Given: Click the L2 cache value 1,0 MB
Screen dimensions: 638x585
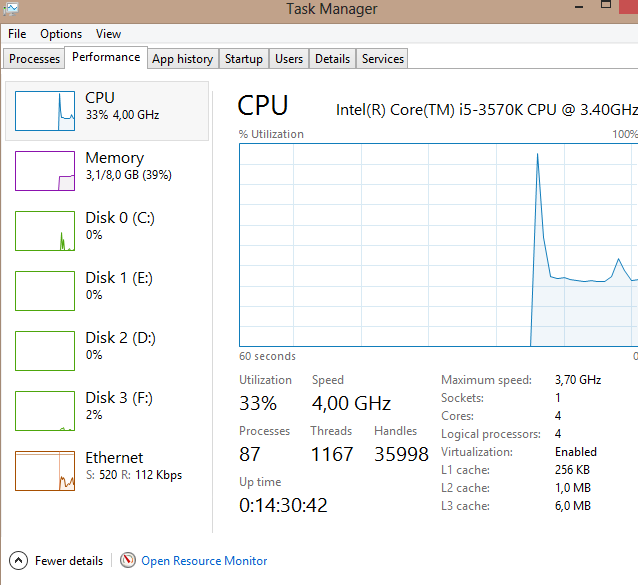Looking at the screenshot, I should [x=572, y=488].
